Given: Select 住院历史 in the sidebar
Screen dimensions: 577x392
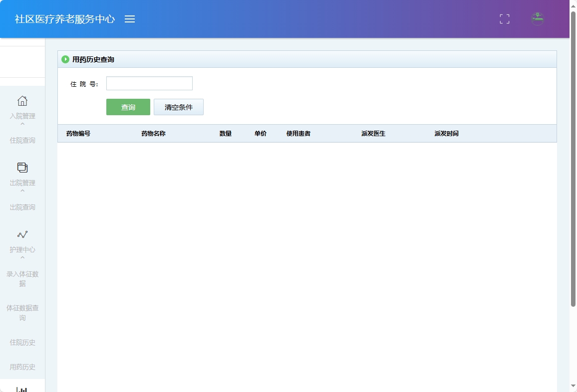Looking at the screenshot, I should click(x=22, y=342).
